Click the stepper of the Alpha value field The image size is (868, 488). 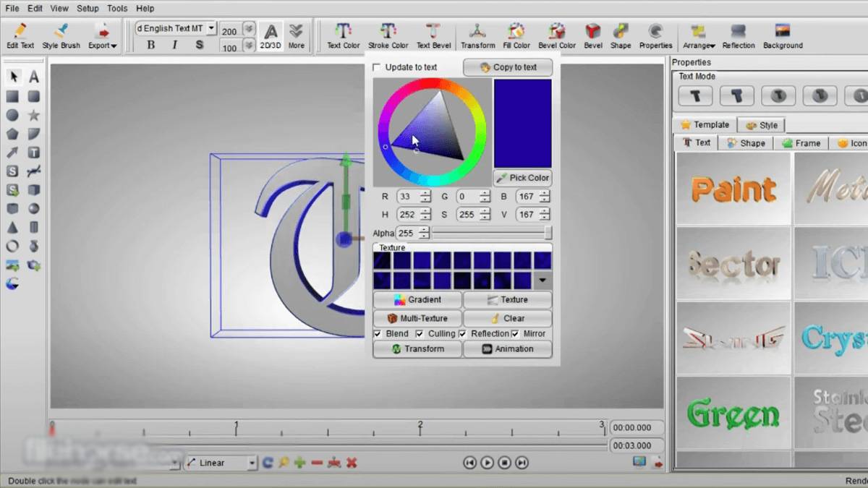[x=424, y=233]
